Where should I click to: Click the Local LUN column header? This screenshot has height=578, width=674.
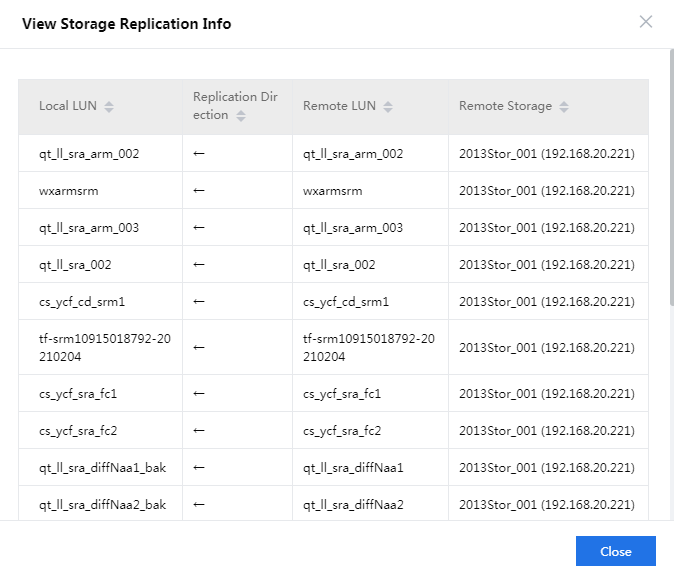pyautogui.click(x=68, y=106)
